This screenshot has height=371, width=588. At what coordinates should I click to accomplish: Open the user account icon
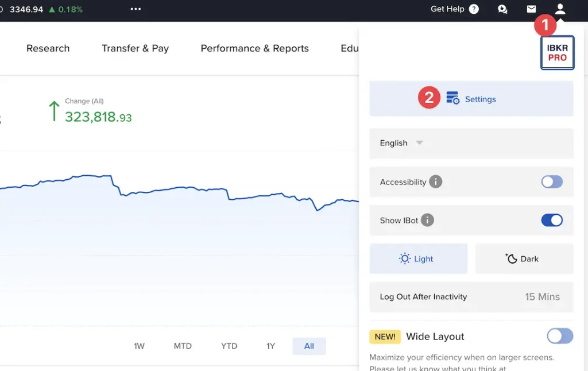coord(560,9)
